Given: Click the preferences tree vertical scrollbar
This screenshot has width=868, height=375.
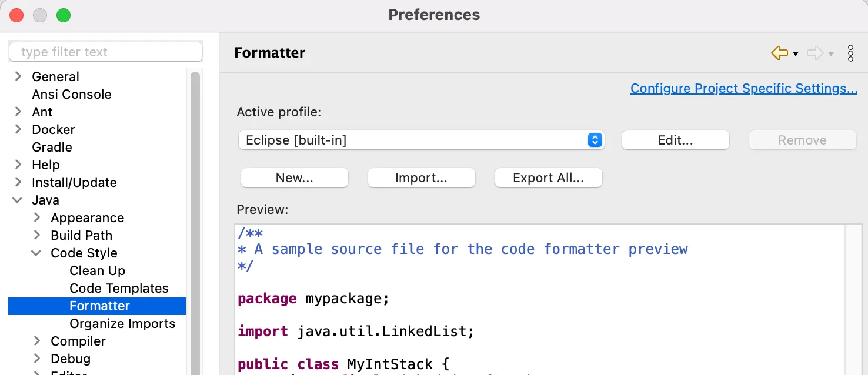Looking at the screenshot, I should click(x=195, y=223).
